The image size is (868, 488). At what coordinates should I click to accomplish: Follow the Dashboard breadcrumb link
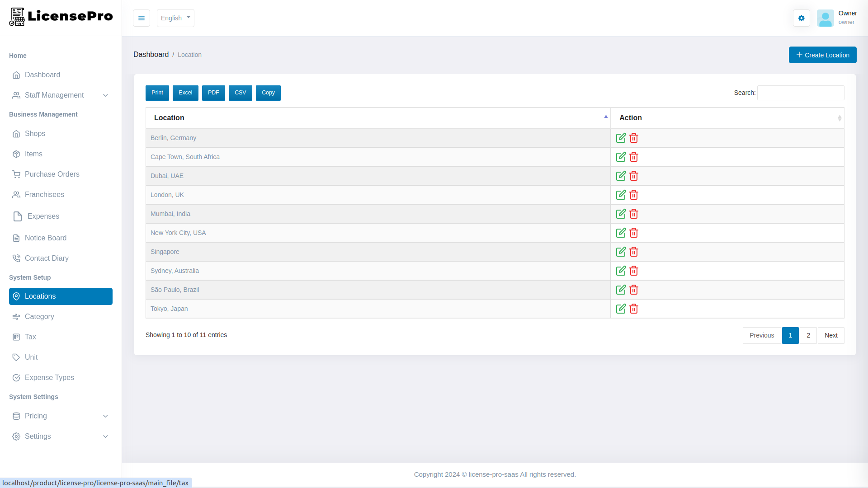pyautogui.click(x=151, y=54)
